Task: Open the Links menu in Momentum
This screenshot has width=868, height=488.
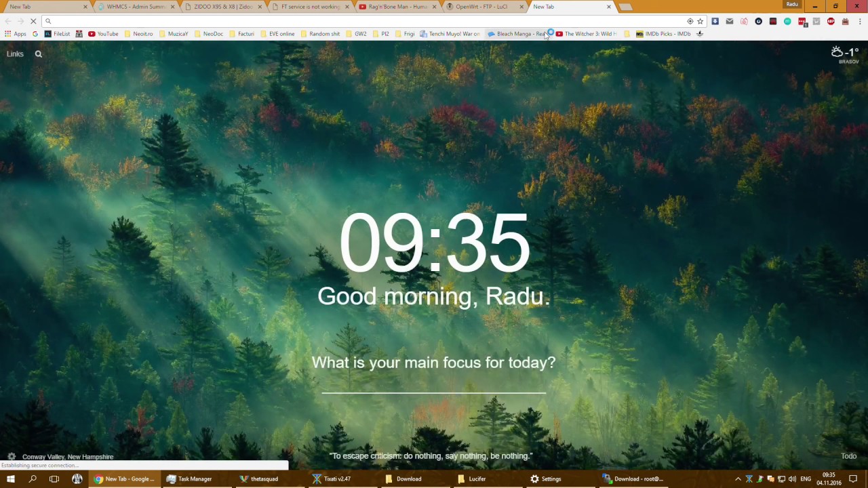Action: click(15, 54)
